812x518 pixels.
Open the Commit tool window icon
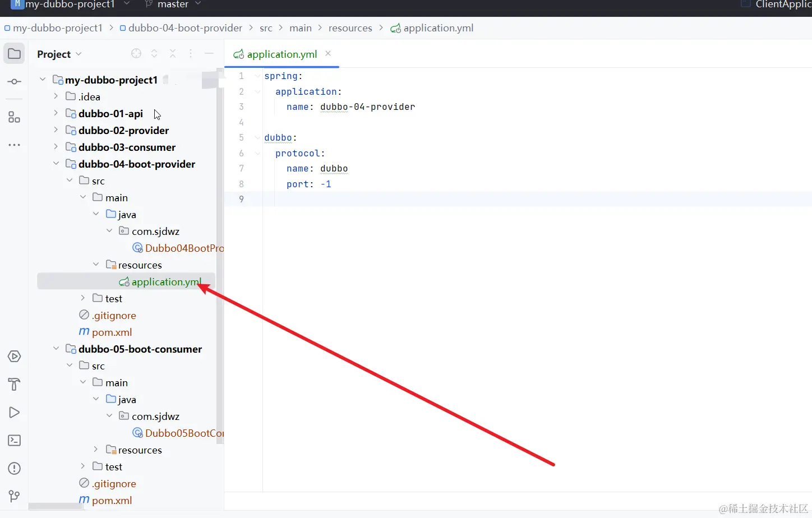(14, 82)
